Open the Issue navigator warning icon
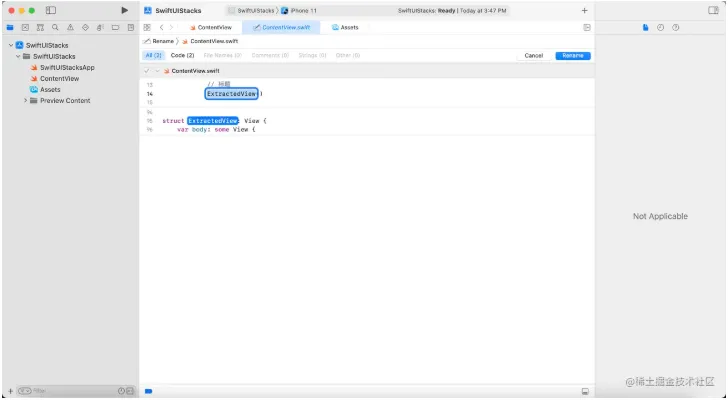728x400 pixels. [x=70, y=28]
